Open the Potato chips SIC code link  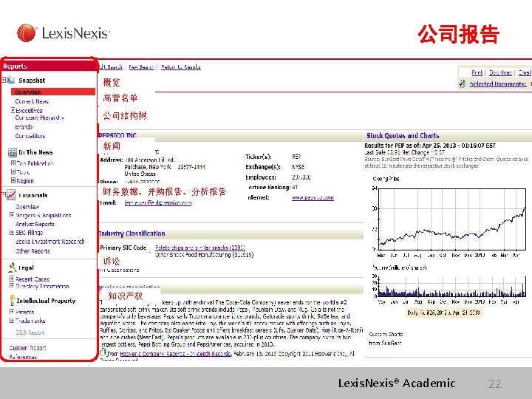coord(199,248)
